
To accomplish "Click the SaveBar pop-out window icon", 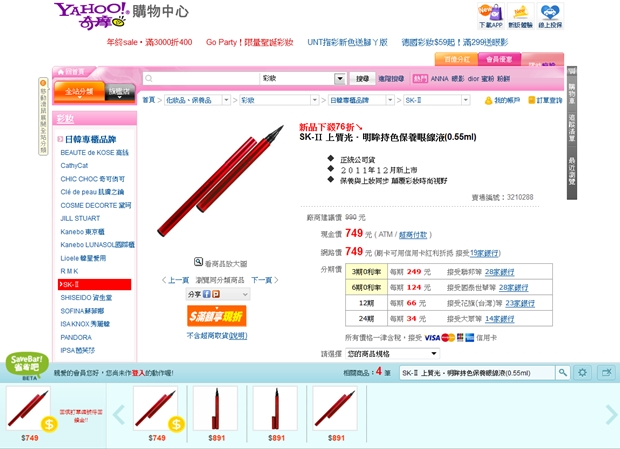I will coord(606,372).
